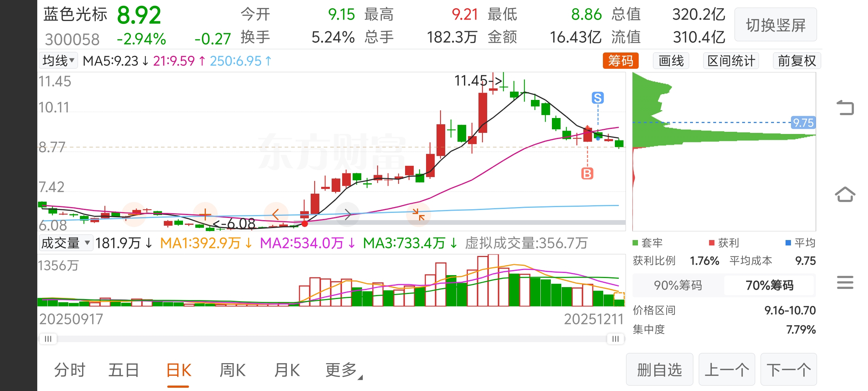Screen dimensions: 868x391
Task: Tap the orange shrink arrows circle on chart
Action: click(418, 214)
